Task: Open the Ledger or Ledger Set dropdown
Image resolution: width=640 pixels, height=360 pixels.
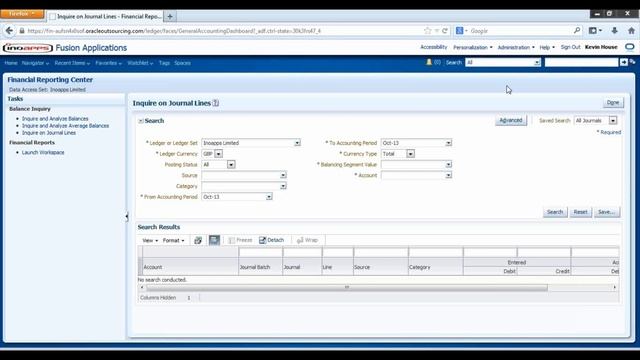Action: pos(297,143)
